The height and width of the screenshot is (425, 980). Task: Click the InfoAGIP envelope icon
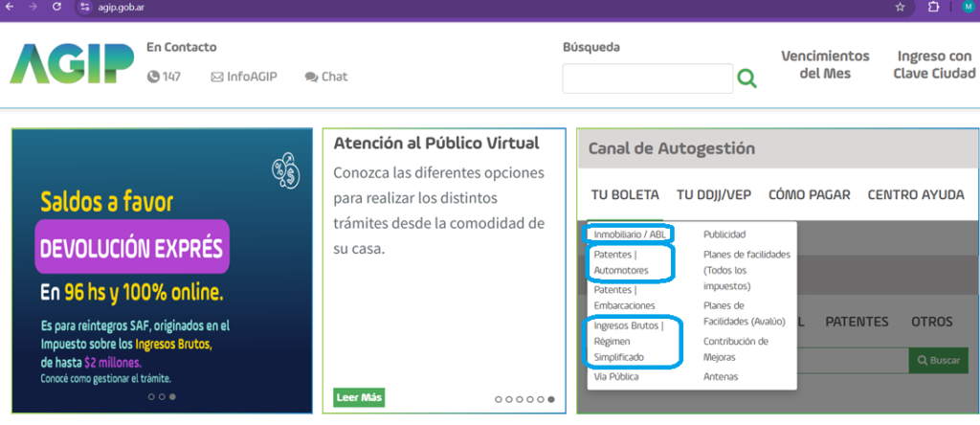217,77
